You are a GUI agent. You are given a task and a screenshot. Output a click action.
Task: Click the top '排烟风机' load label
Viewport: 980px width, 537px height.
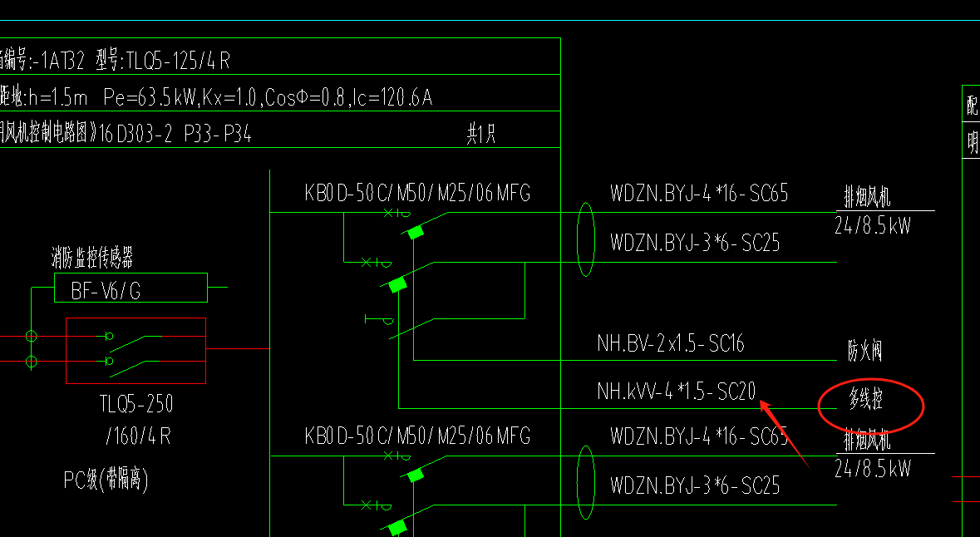pyautogui.click(x=867, y=199)
